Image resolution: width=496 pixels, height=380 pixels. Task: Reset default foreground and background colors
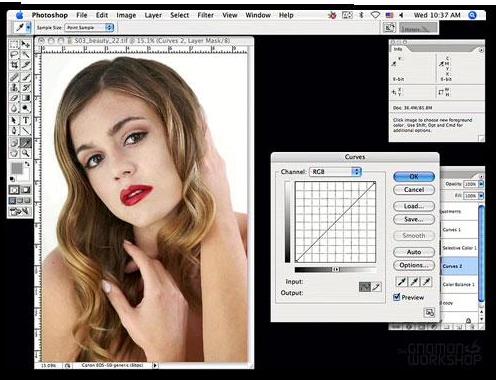tap(12, 179)
